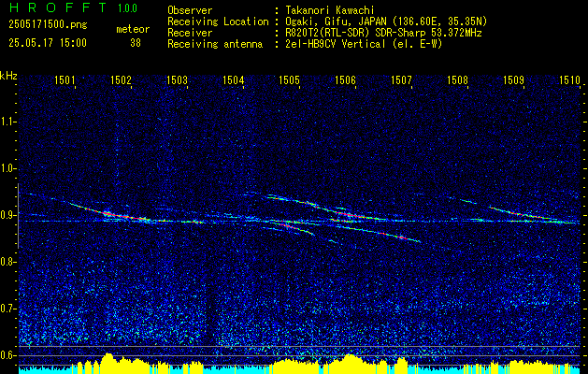This screenshot has width=588, height=374.
Task: Select the filename 2505171500.png
Action: 48,25
